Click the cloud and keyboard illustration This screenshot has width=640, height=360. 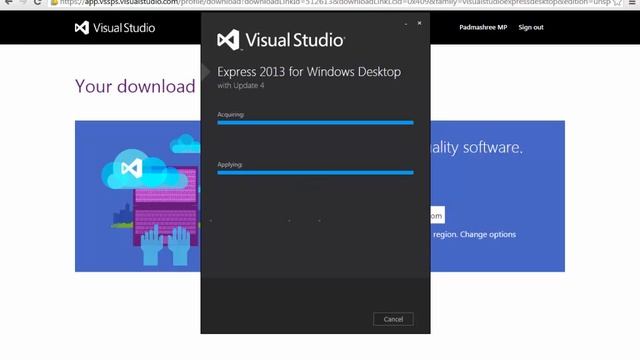click(151, 199)
